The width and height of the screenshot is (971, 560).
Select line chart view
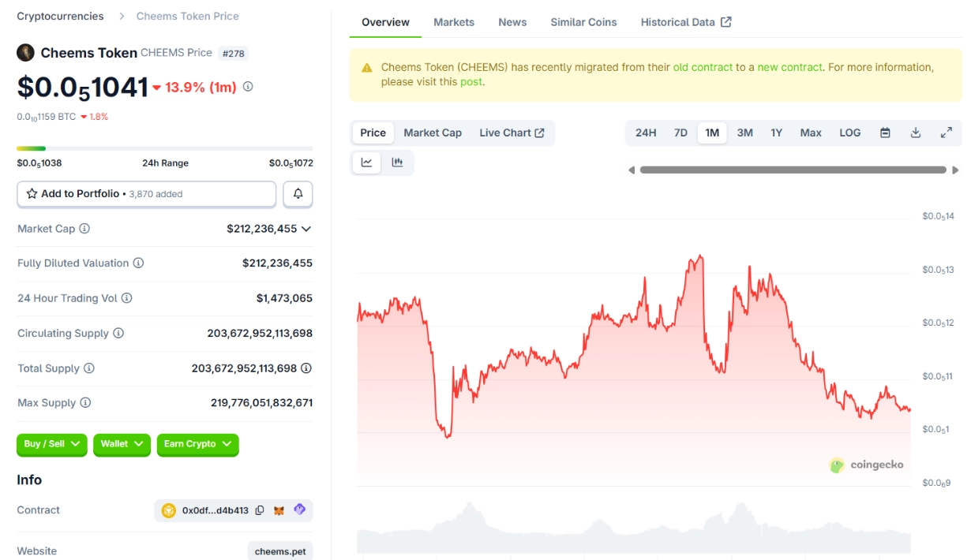(367, 162)
